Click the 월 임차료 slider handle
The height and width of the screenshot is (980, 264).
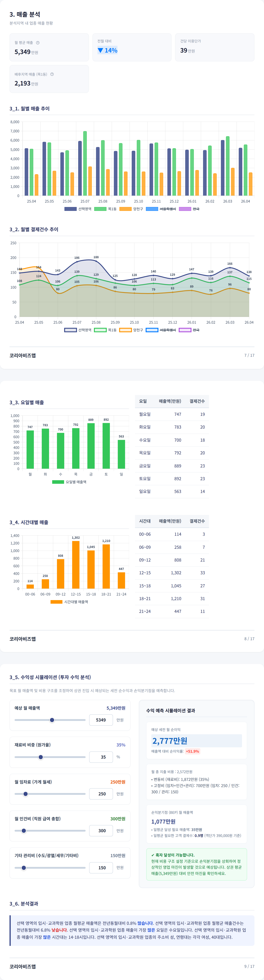coord(26,794)
